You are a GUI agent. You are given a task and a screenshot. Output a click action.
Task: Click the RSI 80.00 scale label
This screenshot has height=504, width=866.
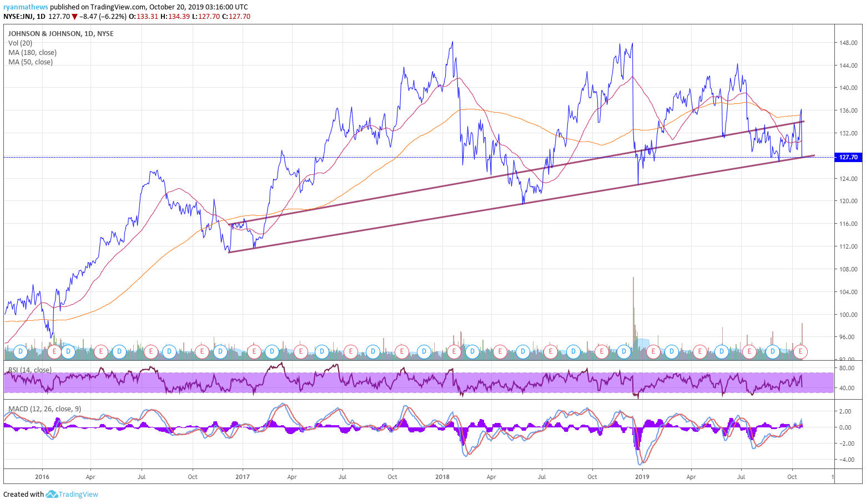click(x=847, y=368)
